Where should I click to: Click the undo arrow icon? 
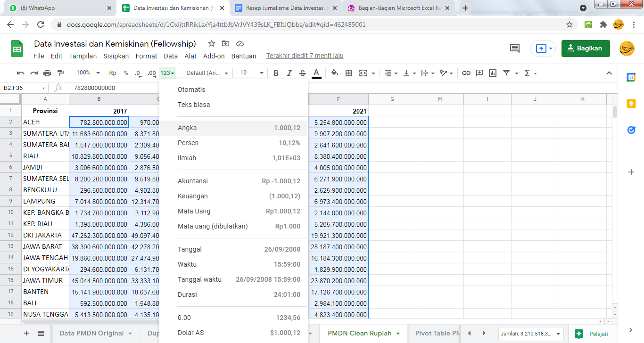pos(20,73)
